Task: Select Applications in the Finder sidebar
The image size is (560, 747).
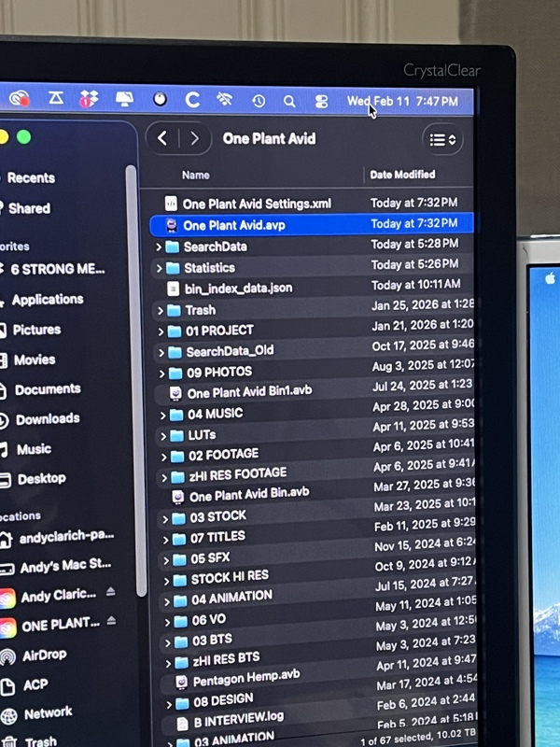Action: [48, 300]
